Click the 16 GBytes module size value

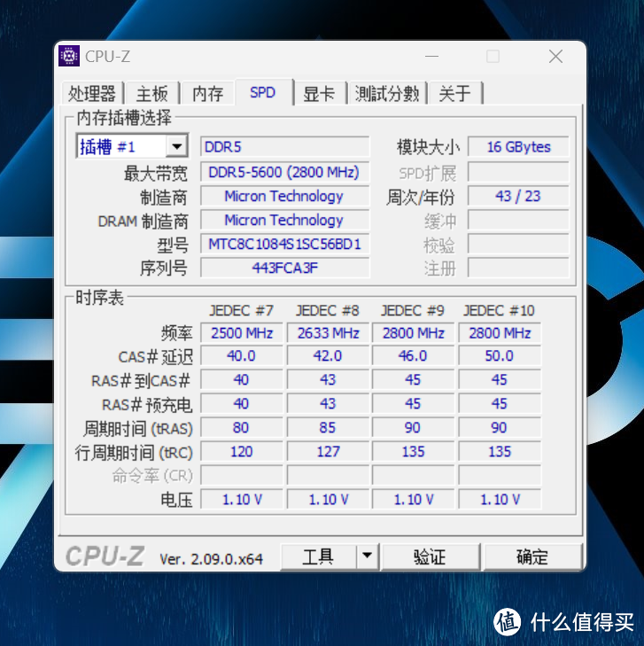point(518,147)
